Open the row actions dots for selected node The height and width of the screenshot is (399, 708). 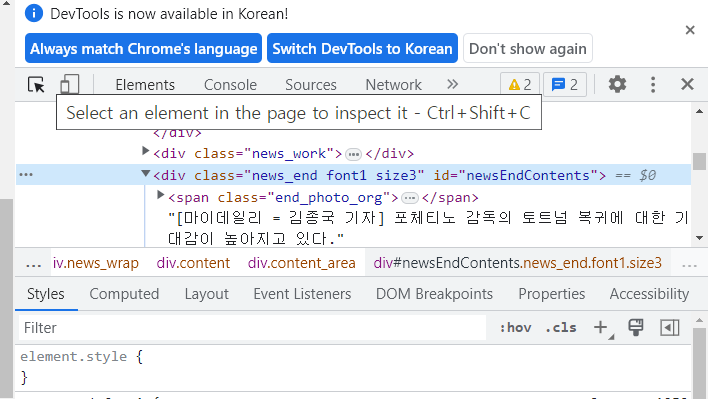26,175
